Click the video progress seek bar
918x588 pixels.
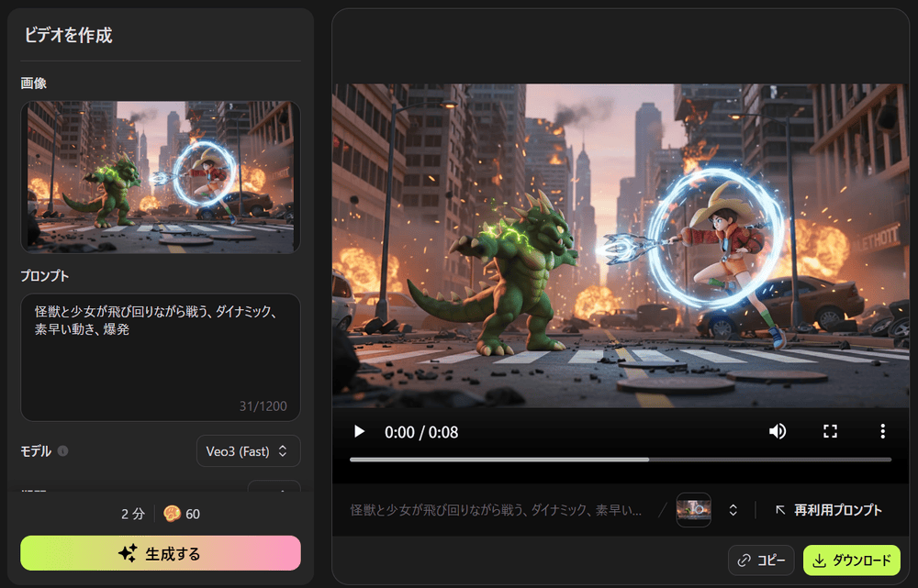(x=620, y=459)
